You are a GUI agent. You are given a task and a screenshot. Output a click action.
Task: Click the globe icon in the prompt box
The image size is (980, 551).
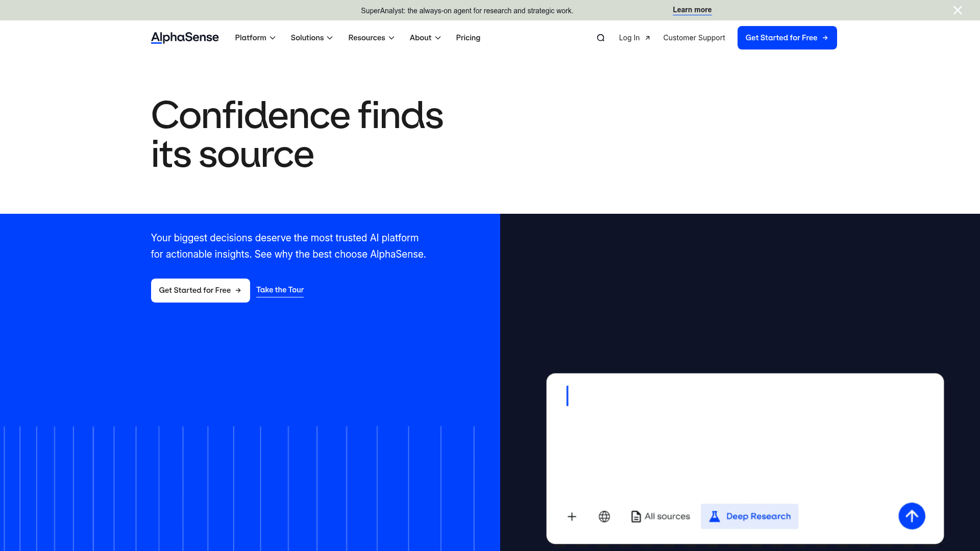click(604, 516)
